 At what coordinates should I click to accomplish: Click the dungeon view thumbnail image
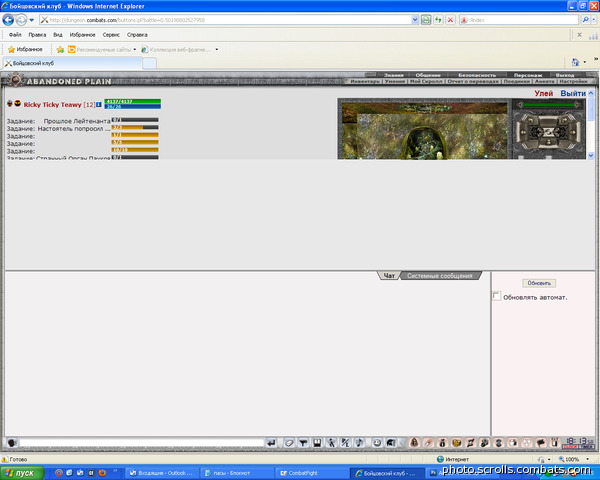[x=424, y=129]
